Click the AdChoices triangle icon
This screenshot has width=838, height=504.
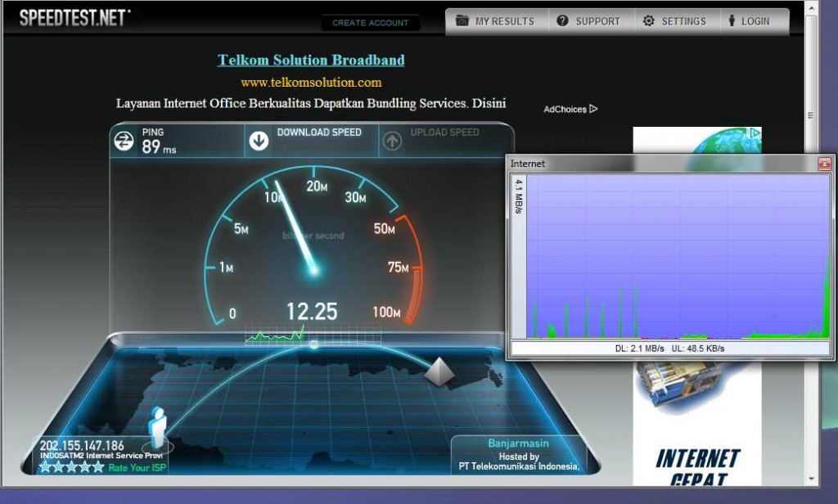click(593, 109)
